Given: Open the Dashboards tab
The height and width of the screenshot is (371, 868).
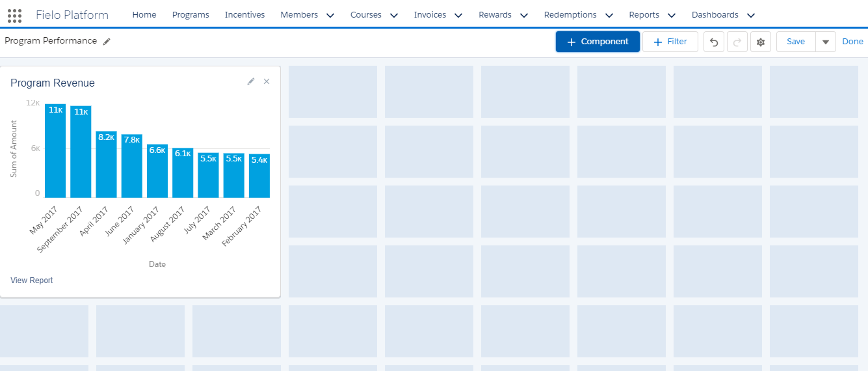Looking at the screenshot, I should pos(715,15).
